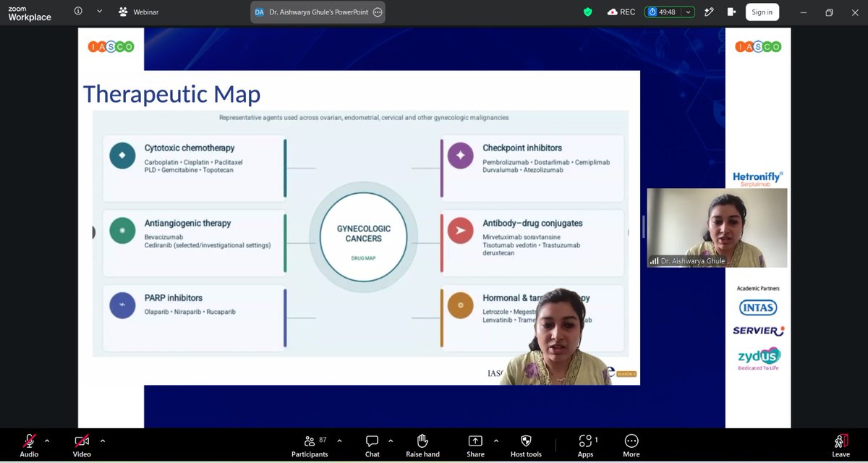Click the INTAS partner logo
868x463 pixels.
click(x=758, y=307)
